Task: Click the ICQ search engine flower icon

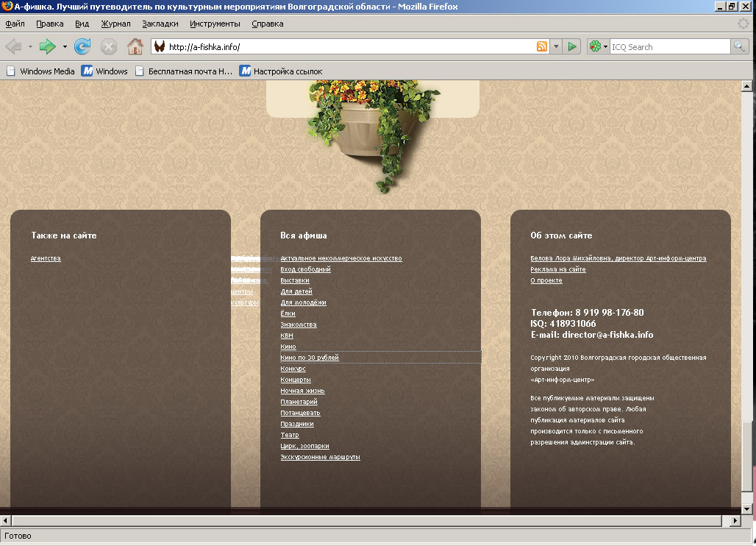Action: pyautogui.click(x=595, y=47)
